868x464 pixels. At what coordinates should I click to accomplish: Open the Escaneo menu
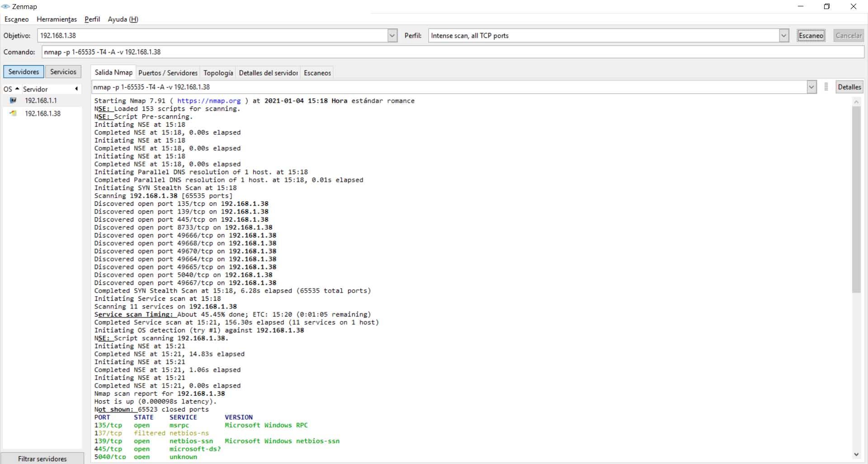click(x=17, y=19)
